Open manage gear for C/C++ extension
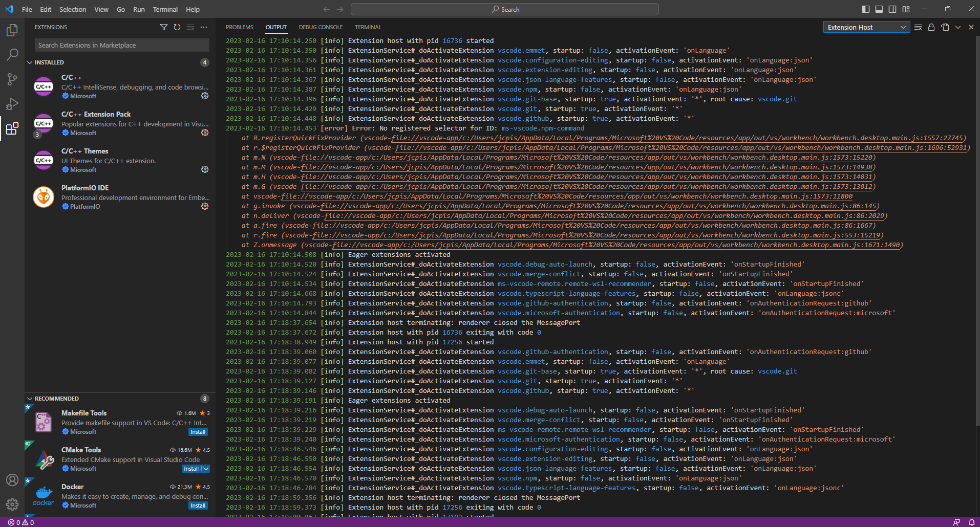980x527 pixels. [205, 96]
